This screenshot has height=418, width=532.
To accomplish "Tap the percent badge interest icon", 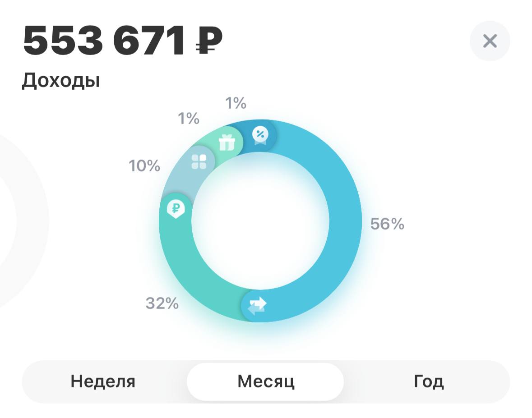I will pyautogui.click(x=260, y=136).
